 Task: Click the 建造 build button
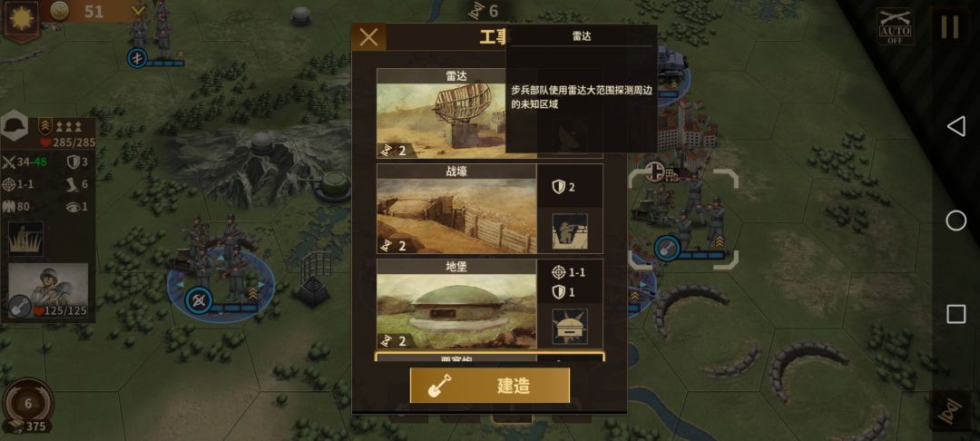489,386
